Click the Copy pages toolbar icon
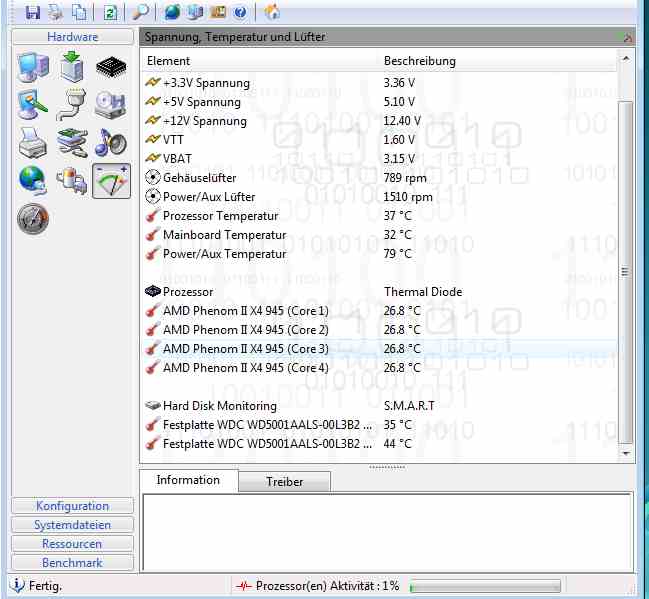 click(79, 12)
